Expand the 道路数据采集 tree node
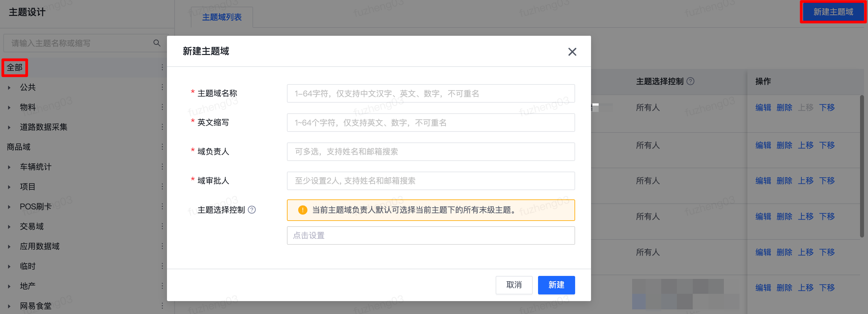Image resolution: width=868 pixels, height=314 pixels. coord(9,127)
